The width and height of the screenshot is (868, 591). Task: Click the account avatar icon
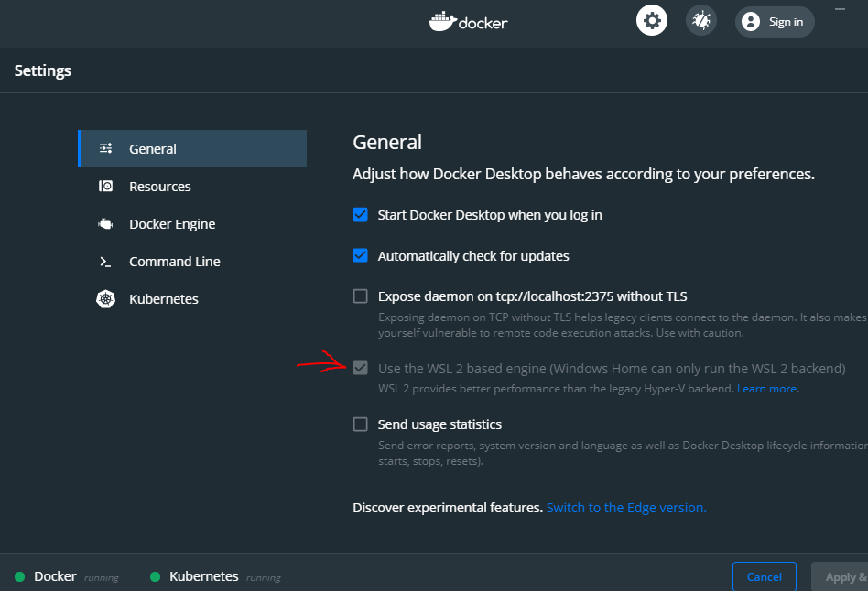(x=751, y=22)
